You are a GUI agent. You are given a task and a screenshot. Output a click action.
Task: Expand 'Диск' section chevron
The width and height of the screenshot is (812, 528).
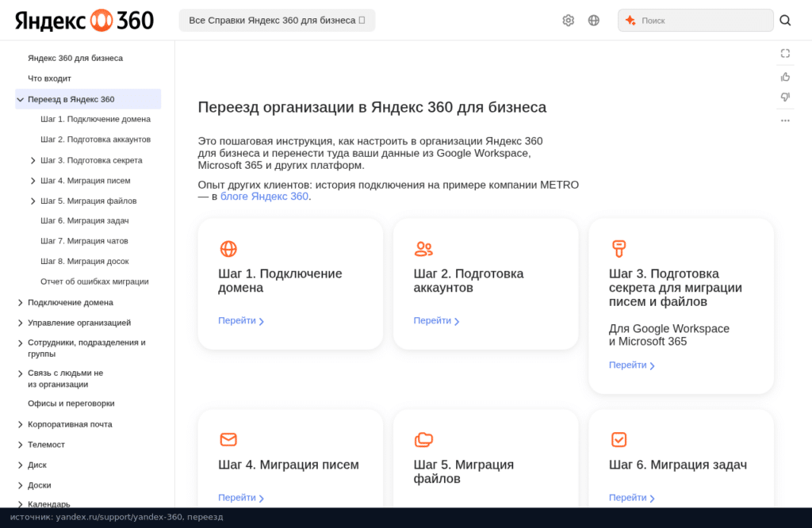(20, 465)
